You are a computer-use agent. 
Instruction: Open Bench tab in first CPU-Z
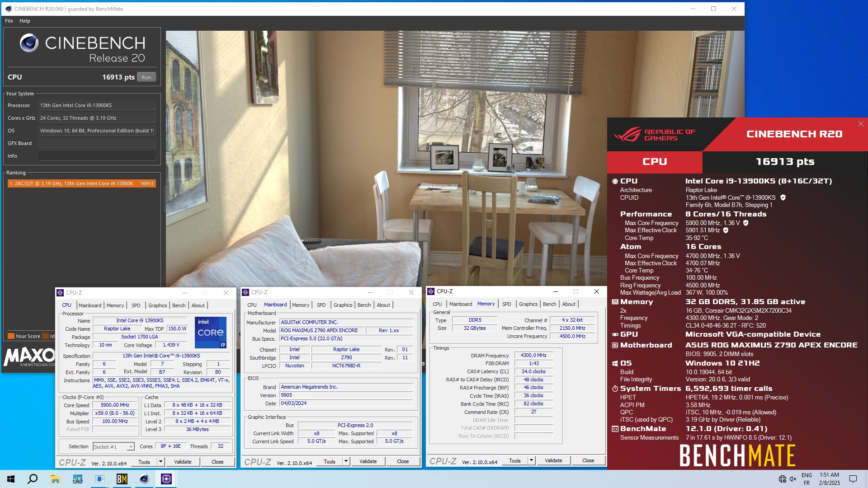tap(179, 305)
